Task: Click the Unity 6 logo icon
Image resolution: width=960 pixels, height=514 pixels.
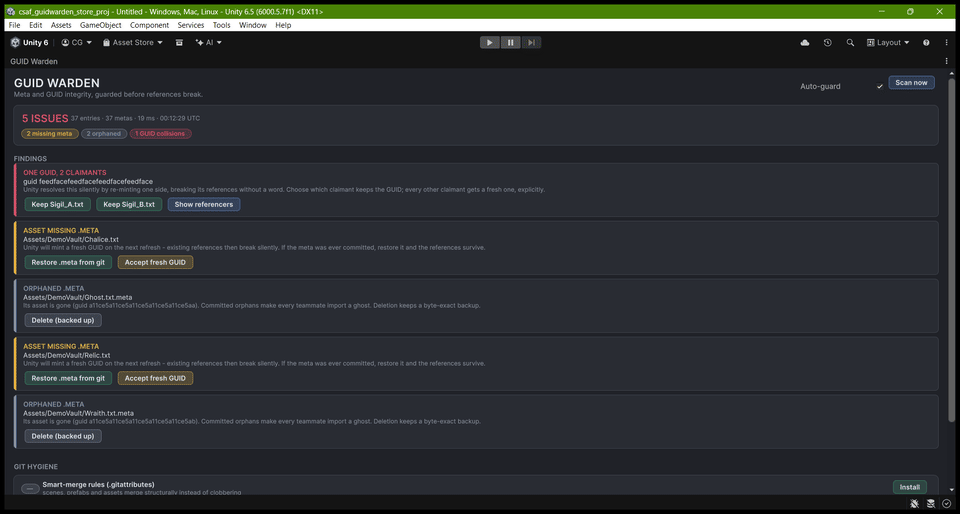Action: (15, 42)
